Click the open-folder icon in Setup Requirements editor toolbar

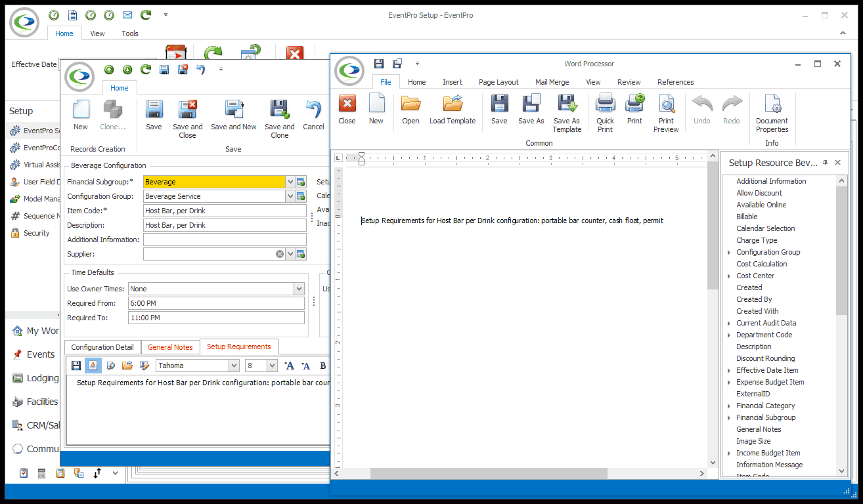click(x=127, y=366)
